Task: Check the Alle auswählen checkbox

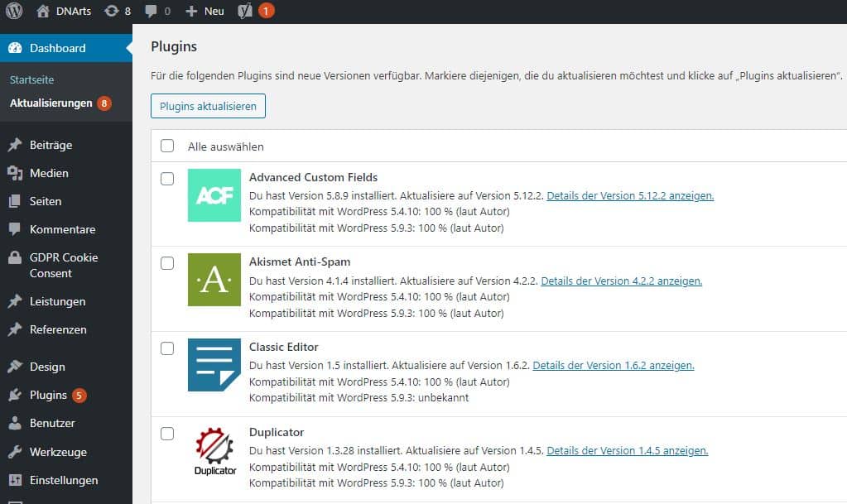Action: pos(167,146)
